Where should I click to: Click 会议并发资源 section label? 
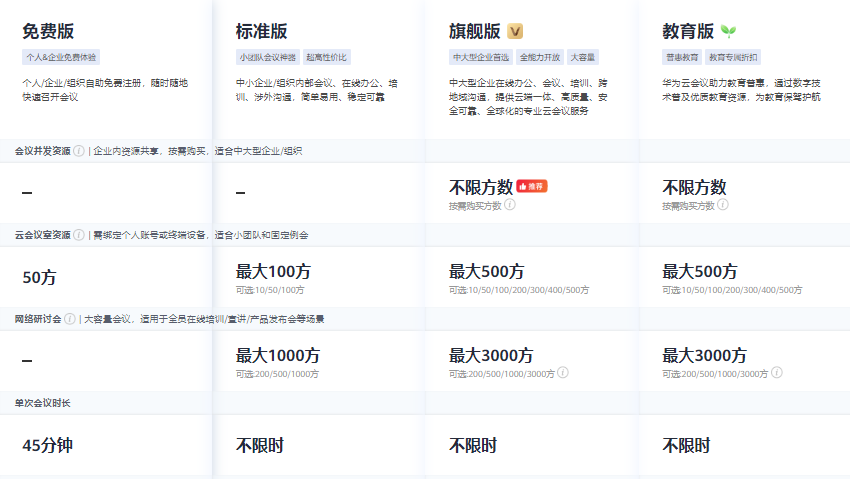click(43, 151)
